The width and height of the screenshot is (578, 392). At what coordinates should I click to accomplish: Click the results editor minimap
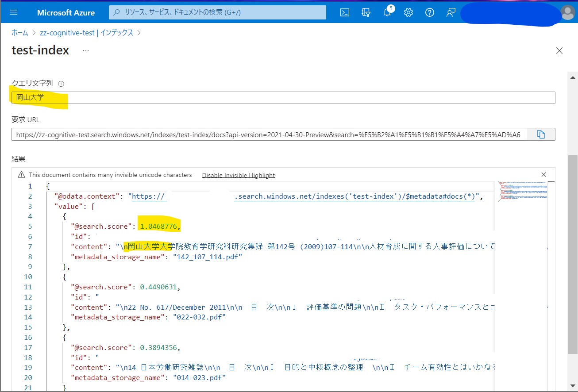click(x=523, y=192)
